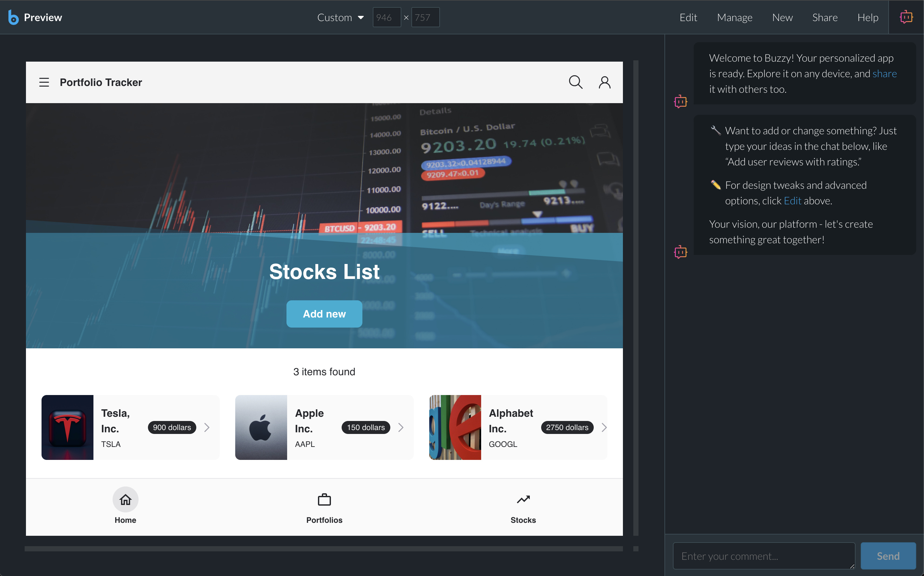Screen dimensions: 924x576
Task: Open Stocks trending icon
Action: (x=523, y=499)
